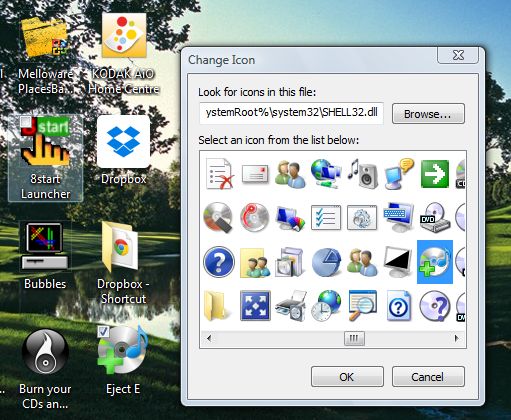Select the green arrow icon in list

point(435,174)
